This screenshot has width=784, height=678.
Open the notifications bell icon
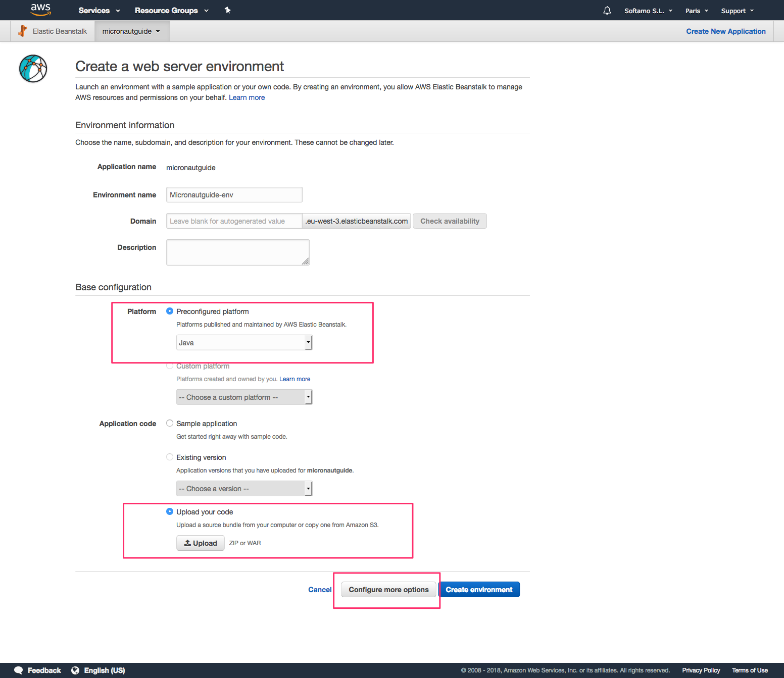[x=607, y=11]
